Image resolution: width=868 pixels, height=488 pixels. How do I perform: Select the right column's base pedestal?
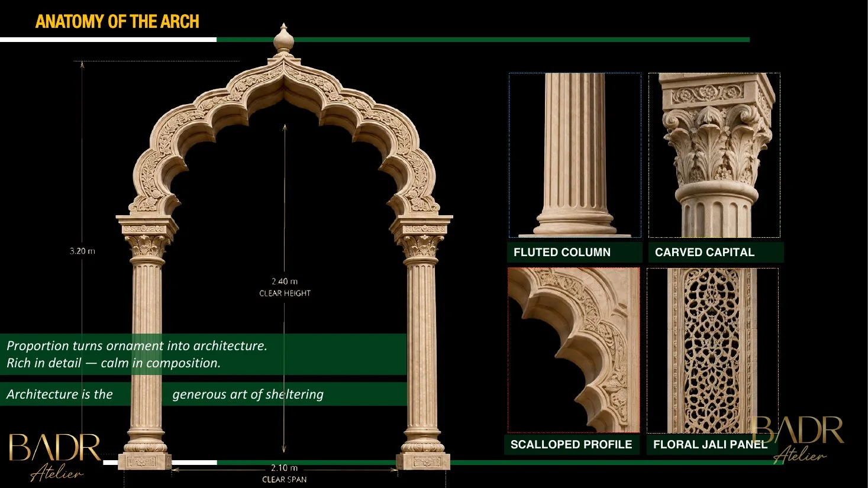click(x=423, y=460)
